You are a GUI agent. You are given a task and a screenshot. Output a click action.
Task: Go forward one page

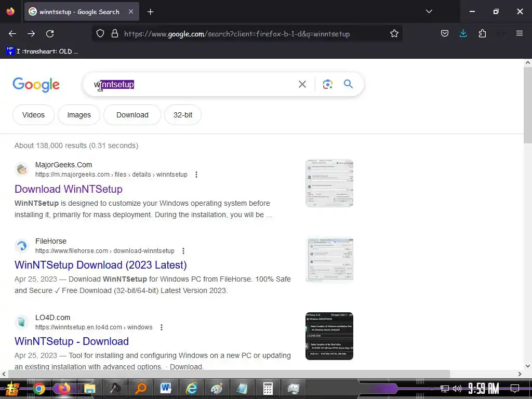point(31,34)
